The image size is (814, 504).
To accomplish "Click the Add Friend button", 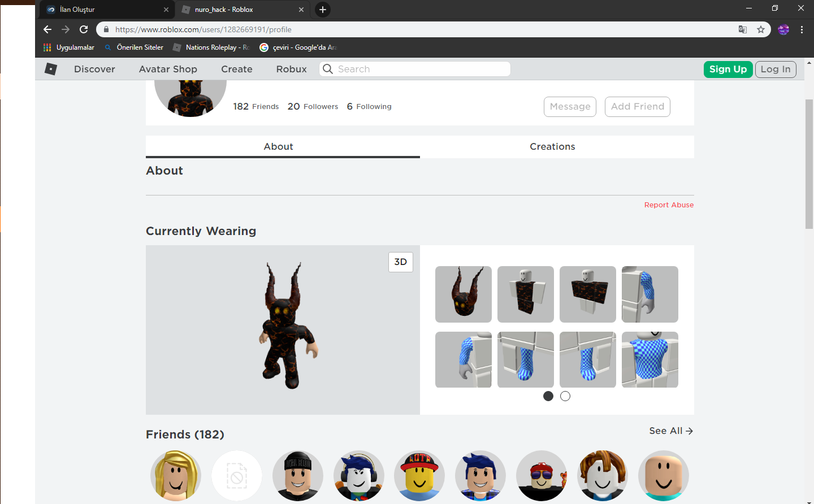I will click(x=638, y=107).
